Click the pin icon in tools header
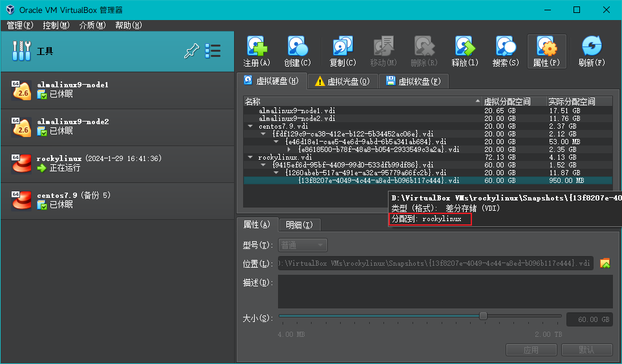This screenshot has height=364, width=622. 191,51
